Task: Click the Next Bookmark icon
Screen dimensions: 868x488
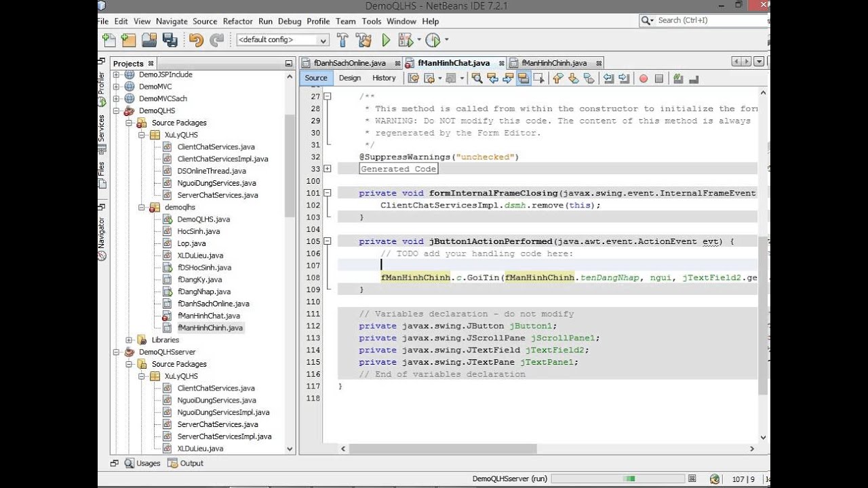Action: tap(573, 79)
